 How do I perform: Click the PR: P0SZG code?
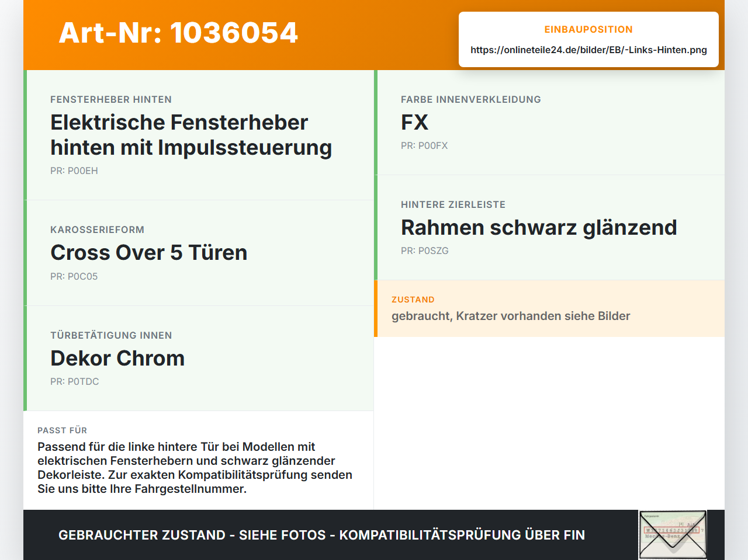(x=425, y=251)
